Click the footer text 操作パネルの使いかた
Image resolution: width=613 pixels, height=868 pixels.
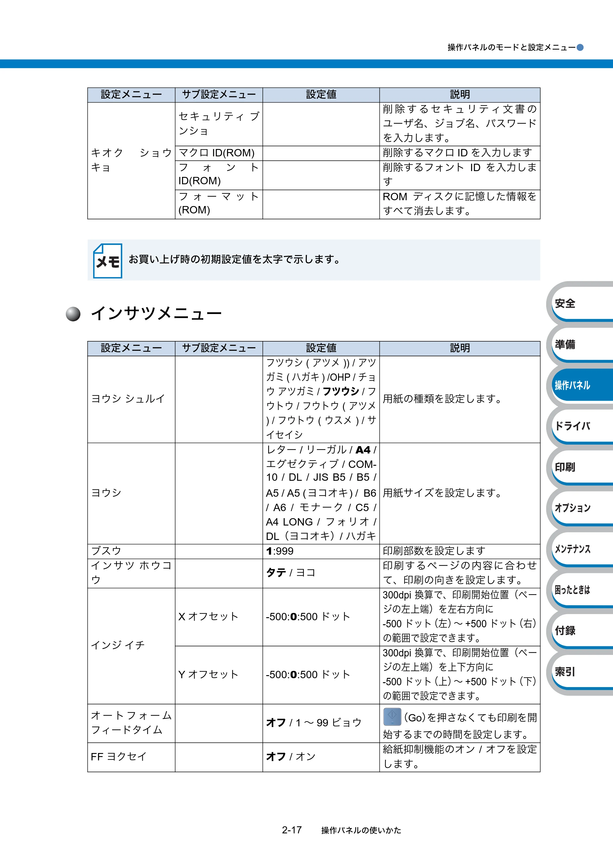pos(361,830)
